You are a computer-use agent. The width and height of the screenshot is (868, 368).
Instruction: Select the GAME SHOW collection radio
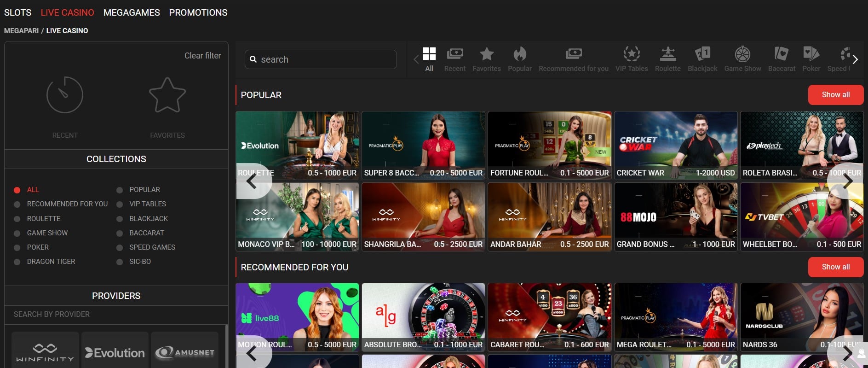pos(17,233)
